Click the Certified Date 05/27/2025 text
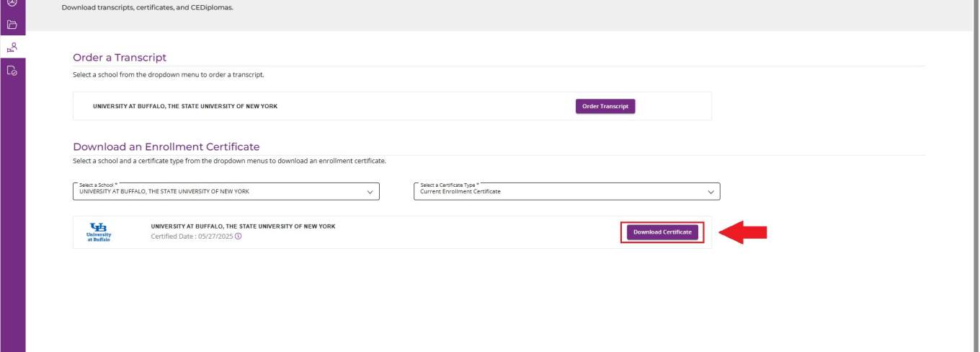The width and height of the screenshot is (980, 352). [x=192, y=236]
